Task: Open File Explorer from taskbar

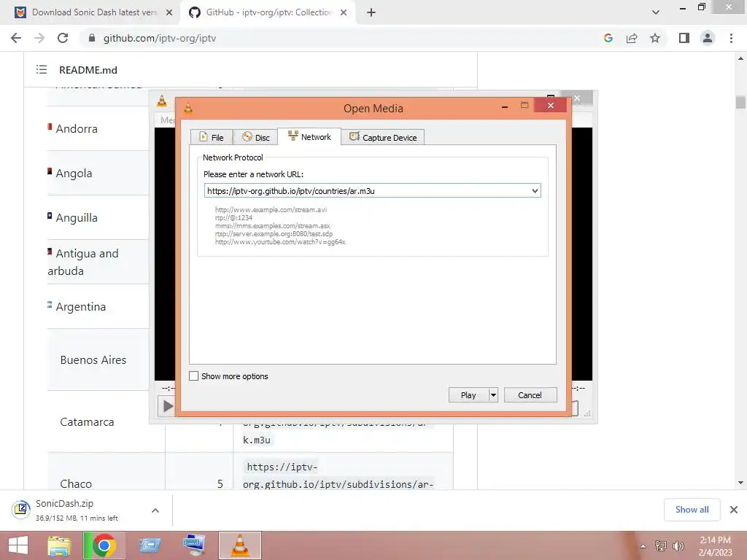Action: pos(59,545)
